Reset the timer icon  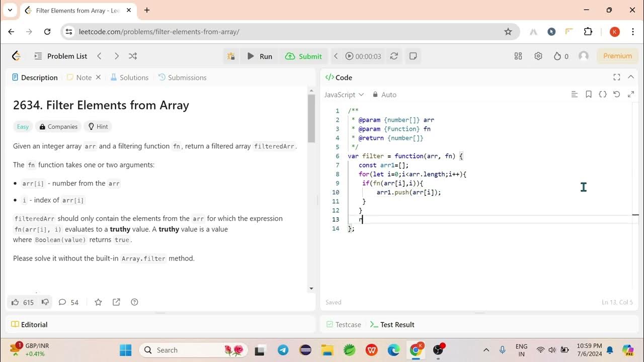[x=394, y=56]
